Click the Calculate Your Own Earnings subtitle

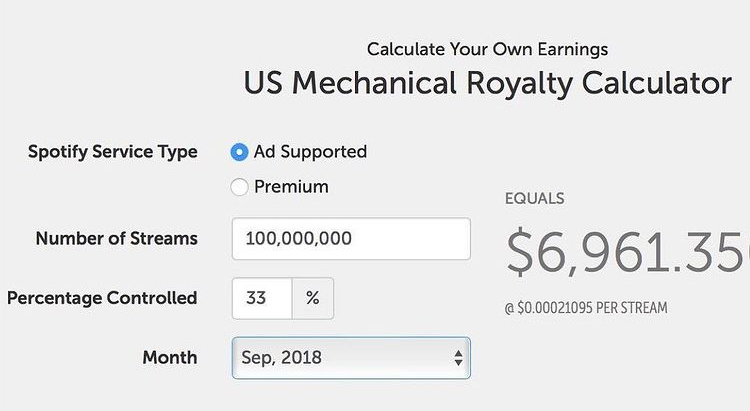(487, 49)
